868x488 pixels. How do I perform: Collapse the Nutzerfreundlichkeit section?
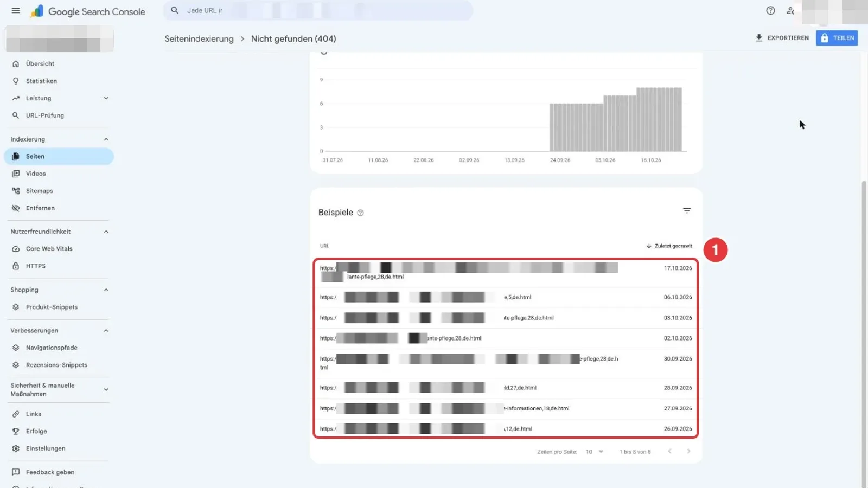point(106,232)
